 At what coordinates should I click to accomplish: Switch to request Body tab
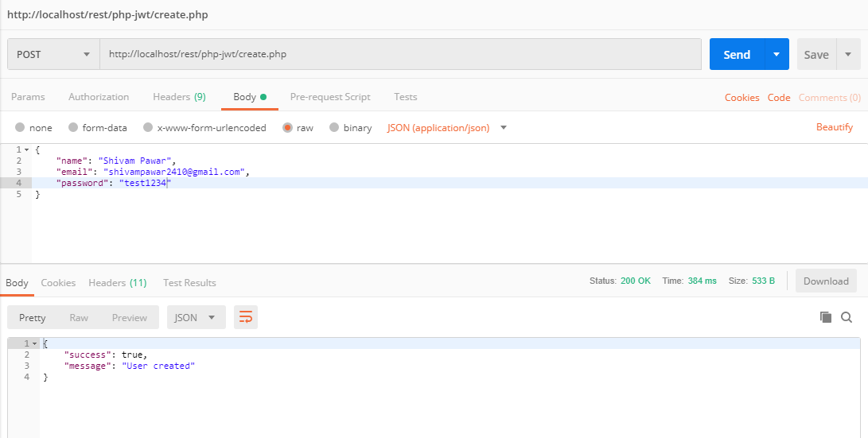coord(250,97)
